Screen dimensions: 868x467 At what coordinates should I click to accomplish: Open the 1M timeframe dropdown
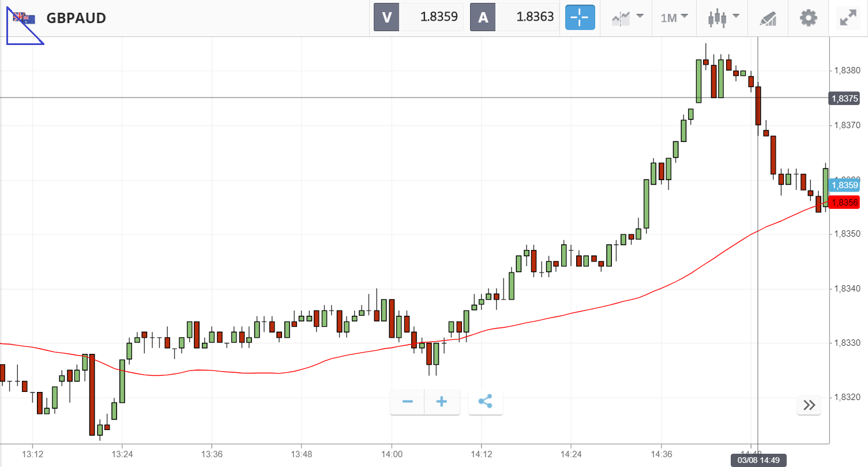coord(674,18)
